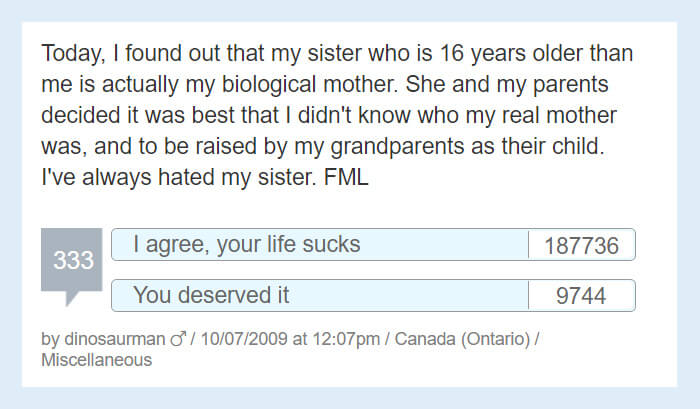Vote "You deserved it"
This screenshot has height=409, width=700.
pos(320,295)
